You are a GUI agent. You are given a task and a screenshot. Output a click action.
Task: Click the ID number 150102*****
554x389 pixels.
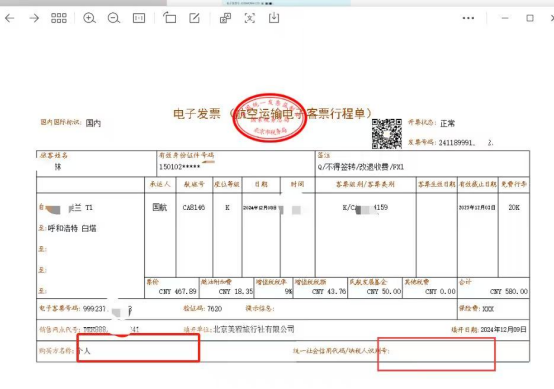tap(179, 167)
